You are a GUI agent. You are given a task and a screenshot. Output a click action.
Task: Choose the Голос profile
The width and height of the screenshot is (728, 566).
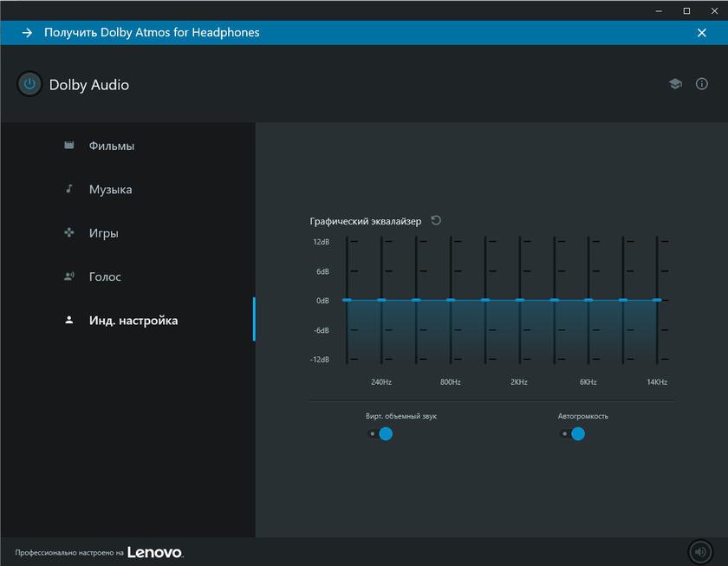(105, 276)
